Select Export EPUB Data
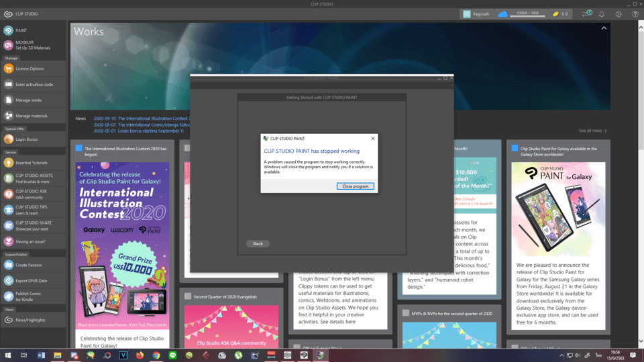644x362 pixels. 33,281
